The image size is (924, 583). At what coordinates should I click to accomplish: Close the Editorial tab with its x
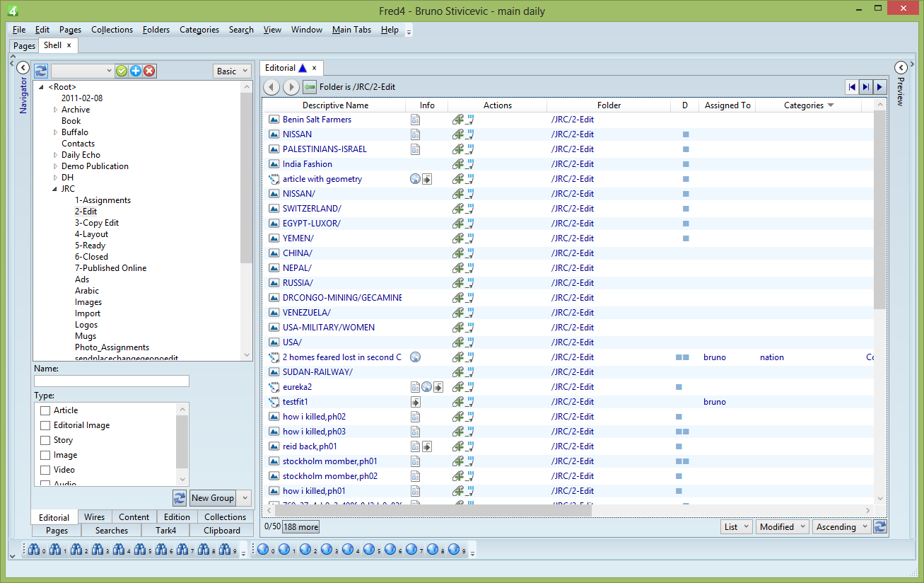click(314, 68)
